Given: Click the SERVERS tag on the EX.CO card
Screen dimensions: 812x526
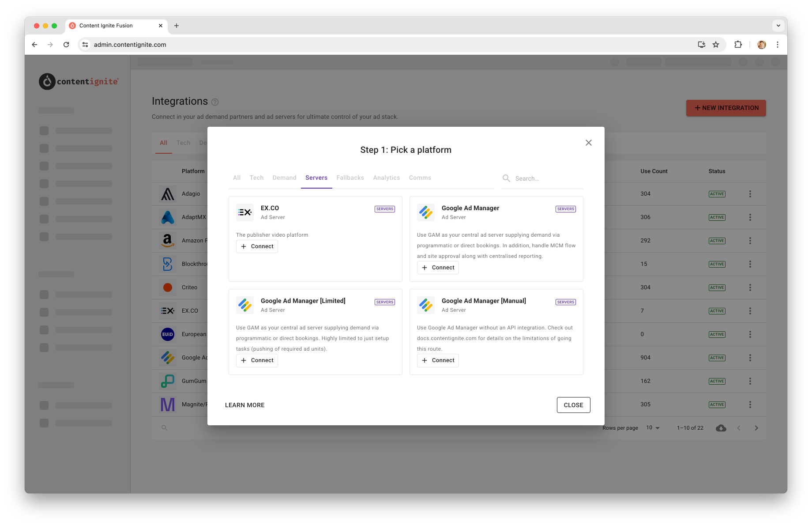Looking at the screenshot, I should point(385,209).
